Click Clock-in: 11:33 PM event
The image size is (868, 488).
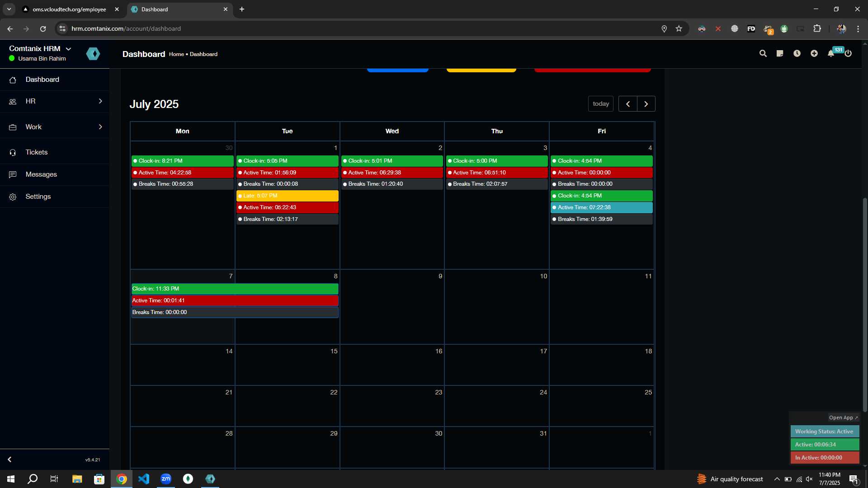235,289
